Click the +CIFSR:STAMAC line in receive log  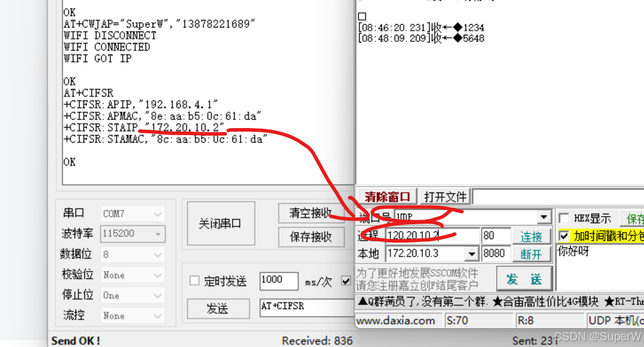(x=165, y=139)
